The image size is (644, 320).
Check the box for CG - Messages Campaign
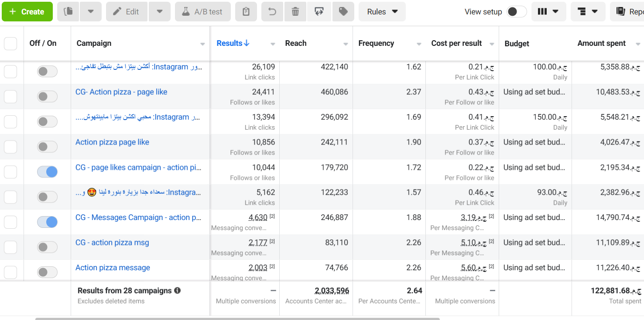point(10,222)
